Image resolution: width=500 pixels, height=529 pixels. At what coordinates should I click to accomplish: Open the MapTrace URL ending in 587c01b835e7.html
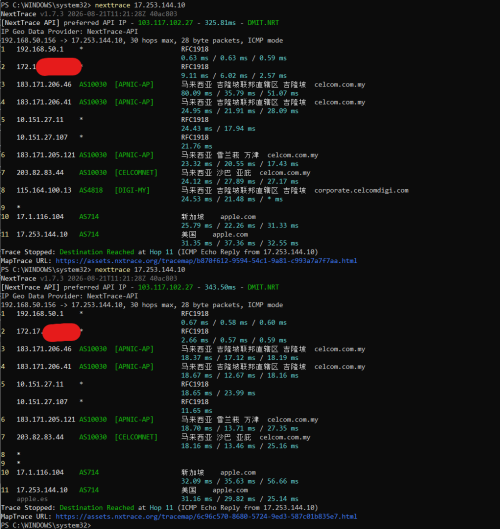[x=206, y=517]
